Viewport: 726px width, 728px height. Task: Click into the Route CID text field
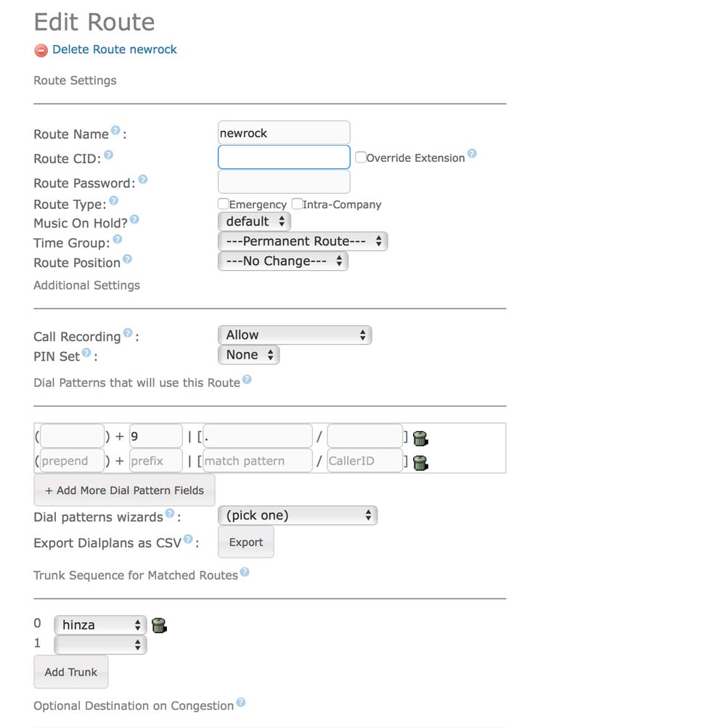tap(284, 158)
